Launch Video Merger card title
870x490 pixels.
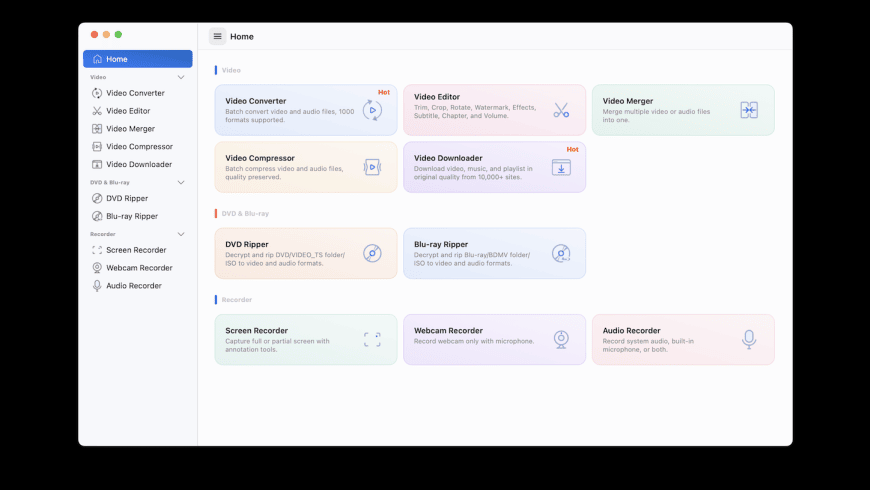pos(628,101)
